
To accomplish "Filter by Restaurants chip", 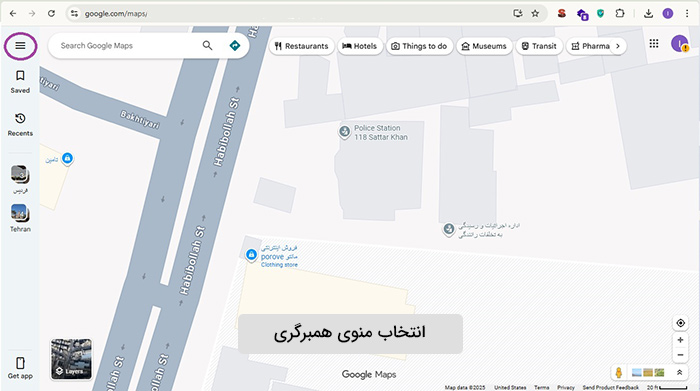I will point(301,46).
